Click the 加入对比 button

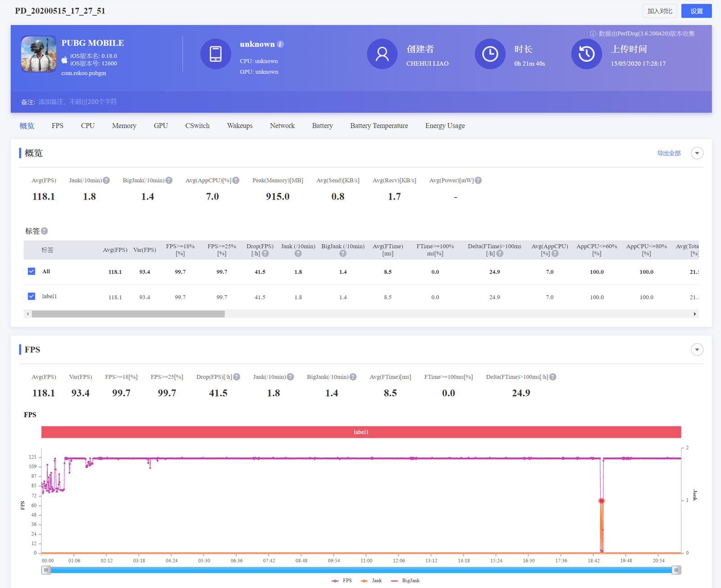click(659, 11)
